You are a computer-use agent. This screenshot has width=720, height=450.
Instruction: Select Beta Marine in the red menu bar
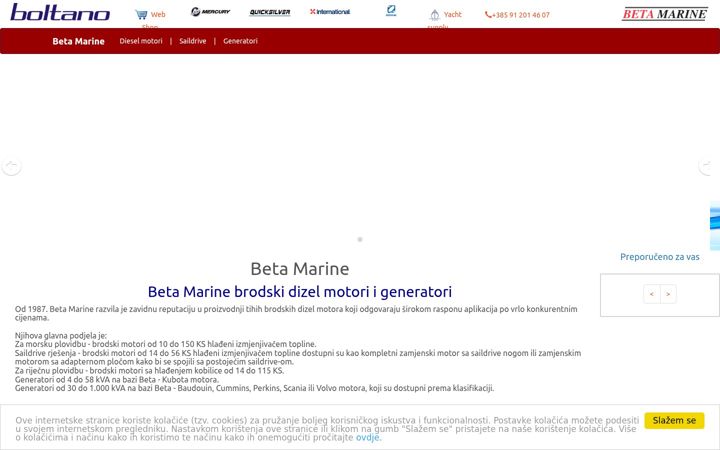point(79,41)
